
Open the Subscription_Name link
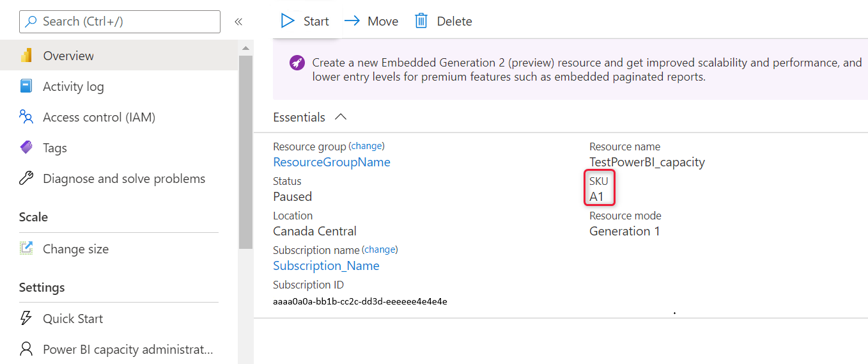(x=326, y=265)
